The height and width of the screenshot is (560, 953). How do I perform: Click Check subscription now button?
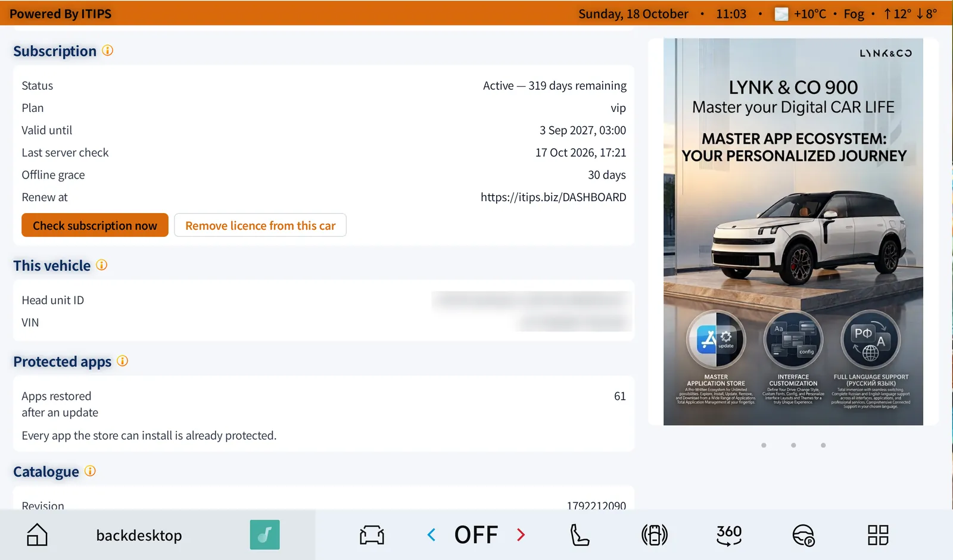click(95, 225)
